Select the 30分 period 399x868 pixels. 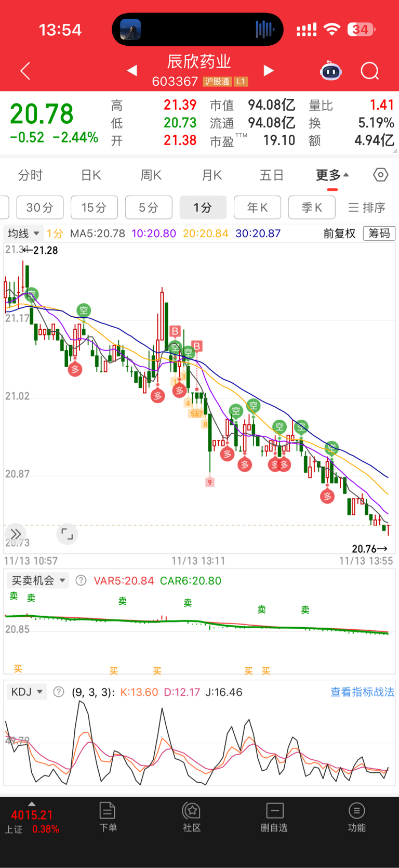coord(40,208)
